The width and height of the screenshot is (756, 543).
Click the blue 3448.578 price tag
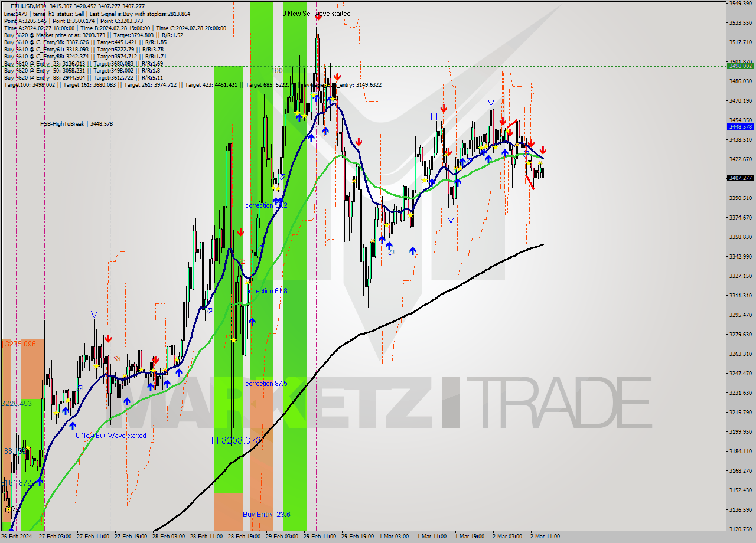(740, 127)
